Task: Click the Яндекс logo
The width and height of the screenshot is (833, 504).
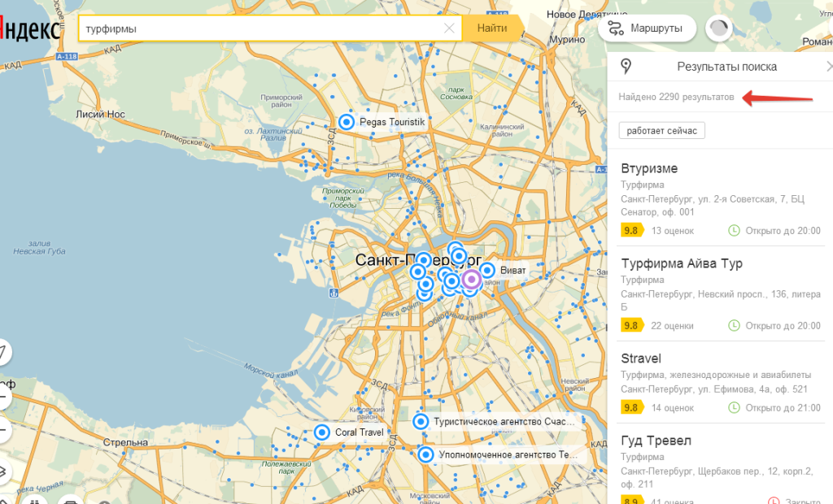Action: pyautogui.click(x=30, y=28)
